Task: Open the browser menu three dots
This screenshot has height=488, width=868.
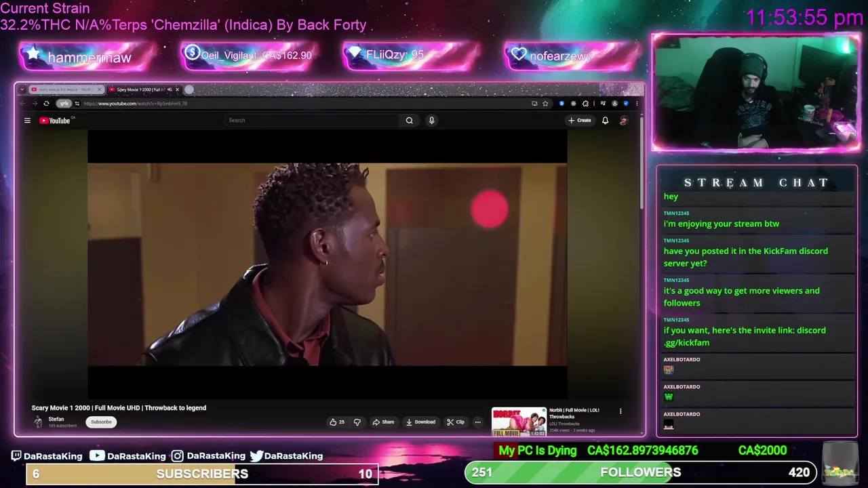Action: point(637,104)
